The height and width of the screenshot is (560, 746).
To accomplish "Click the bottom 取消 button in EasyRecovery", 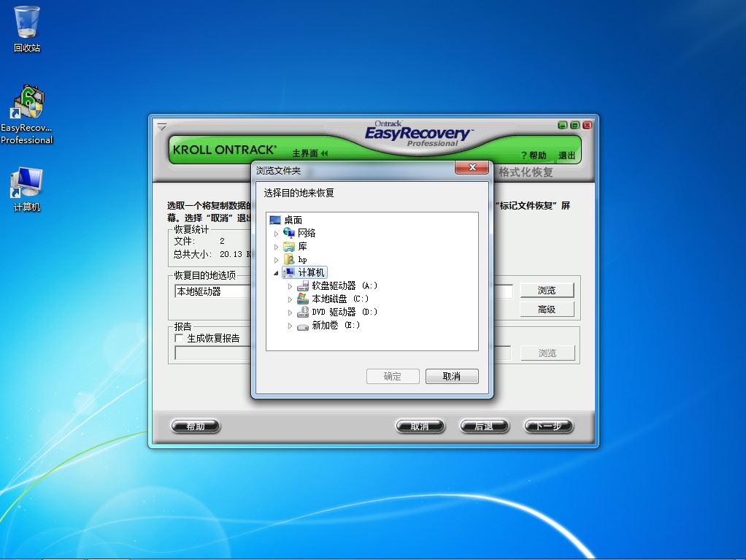I will [420, 426].
